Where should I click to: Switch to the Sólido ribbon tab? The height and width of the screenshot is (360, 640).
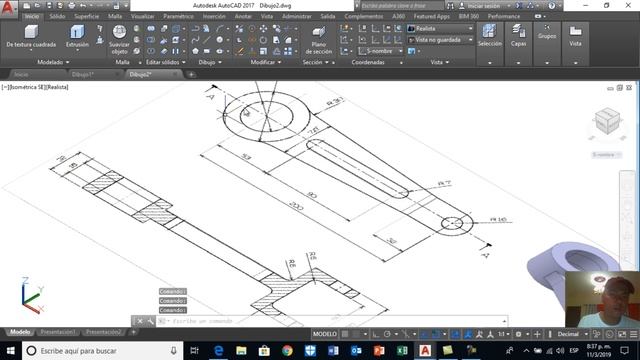[x=57, y=16]
